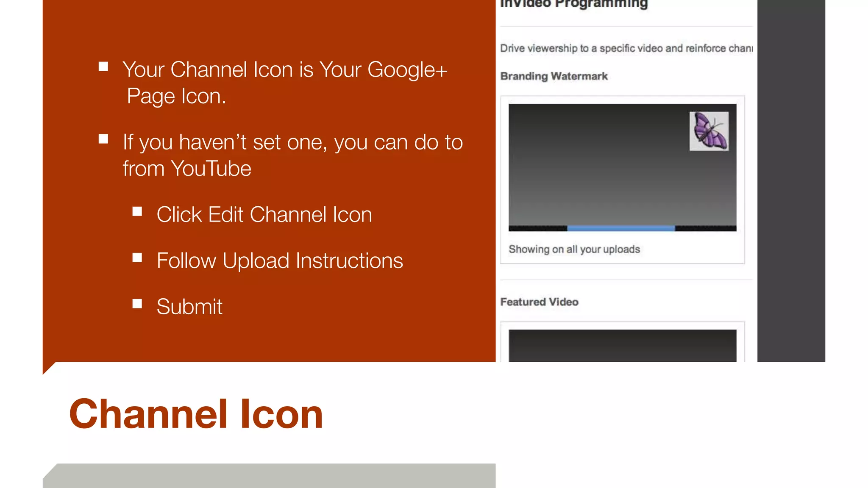Click 'Showing on all your uploads' text
The height and width of the screenshot is (488, 868).
[x=574, y=250]
